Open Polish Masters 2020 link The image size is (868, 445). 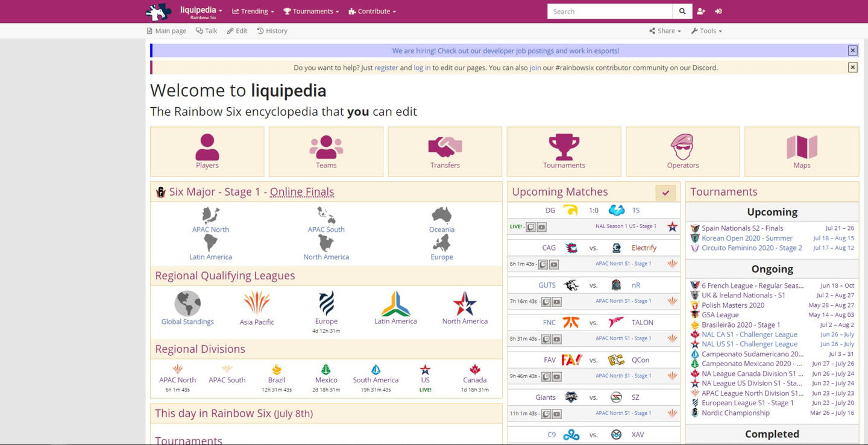click(733, 305)
